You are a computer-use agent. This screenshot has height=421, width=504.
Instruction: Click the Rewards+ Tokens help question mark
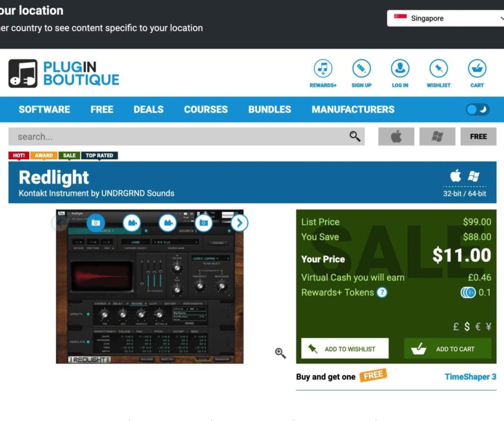coord(382,292)
